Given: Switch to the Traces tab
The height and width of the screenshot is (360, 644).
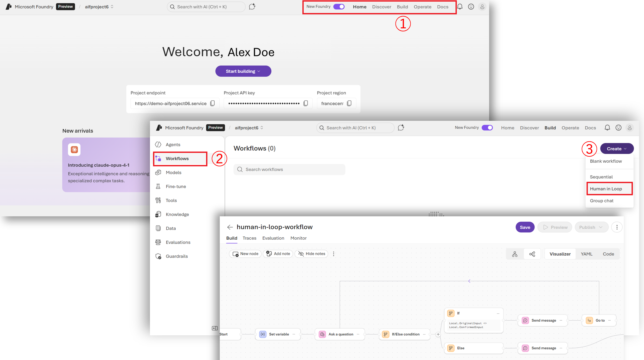Looking at the screenshot, I should point(249,238).
